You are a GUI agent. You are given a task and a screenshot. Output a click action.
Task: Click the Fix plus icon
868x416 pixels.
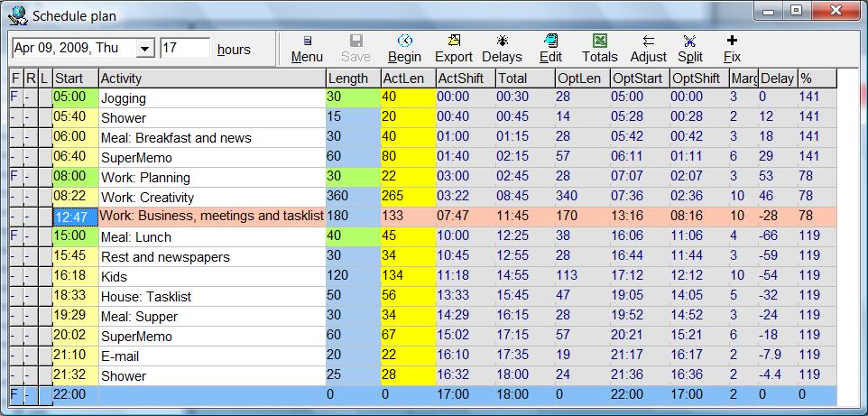(x=731, y=42)
